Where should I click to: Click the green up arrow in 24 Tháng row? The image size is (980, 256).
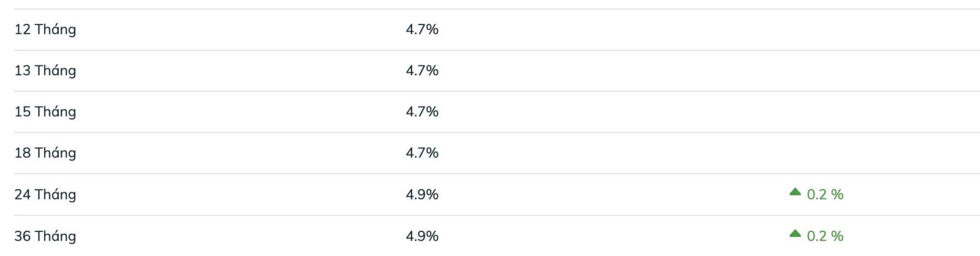(795, 192)
